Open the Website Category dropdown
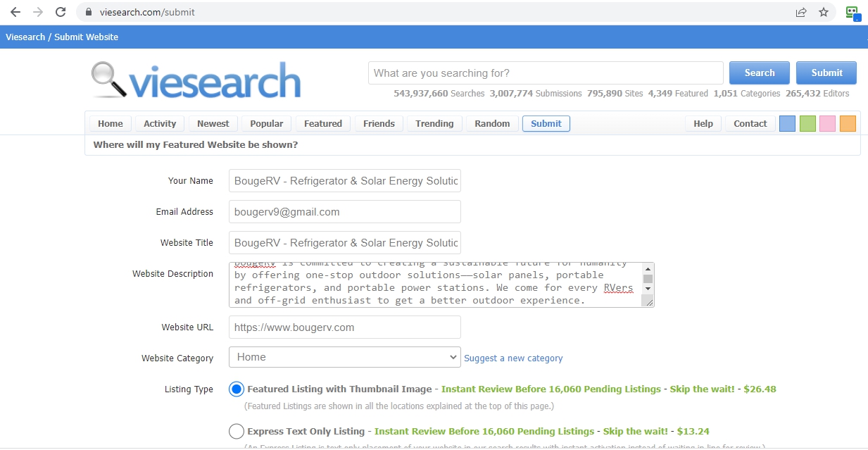 point(344,357)
